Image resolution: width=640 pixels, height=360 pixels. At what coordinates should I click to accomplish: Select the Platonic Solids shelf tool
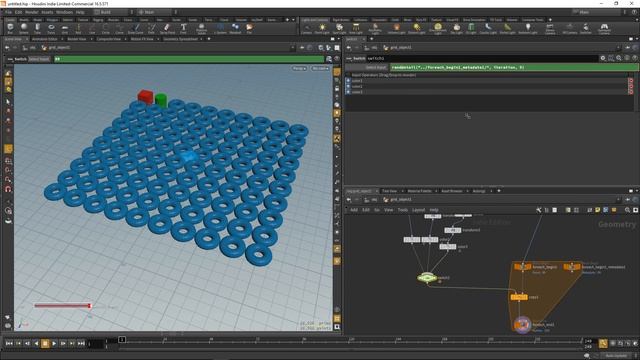tap(201, 28)
